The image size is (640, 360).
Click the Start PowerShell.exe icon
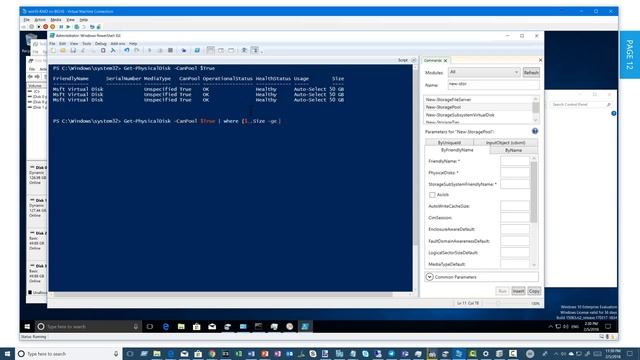(x=197, y=50)
